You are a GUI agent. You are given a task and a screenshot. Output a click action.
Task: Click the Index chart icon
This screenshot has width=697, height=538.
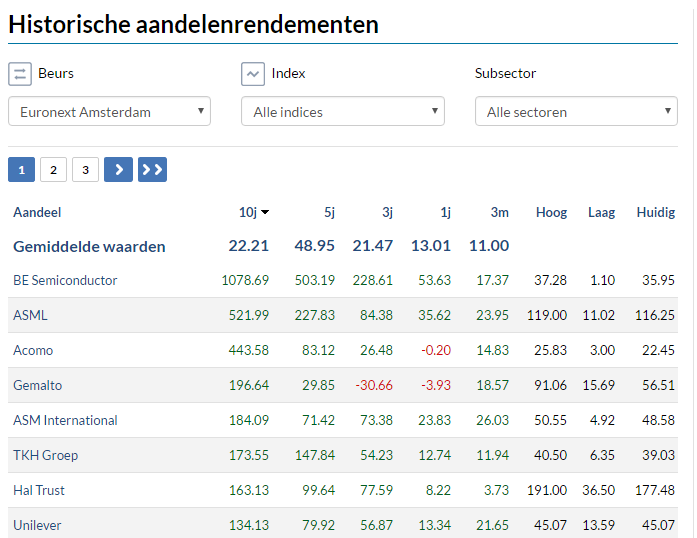(252, 74)
